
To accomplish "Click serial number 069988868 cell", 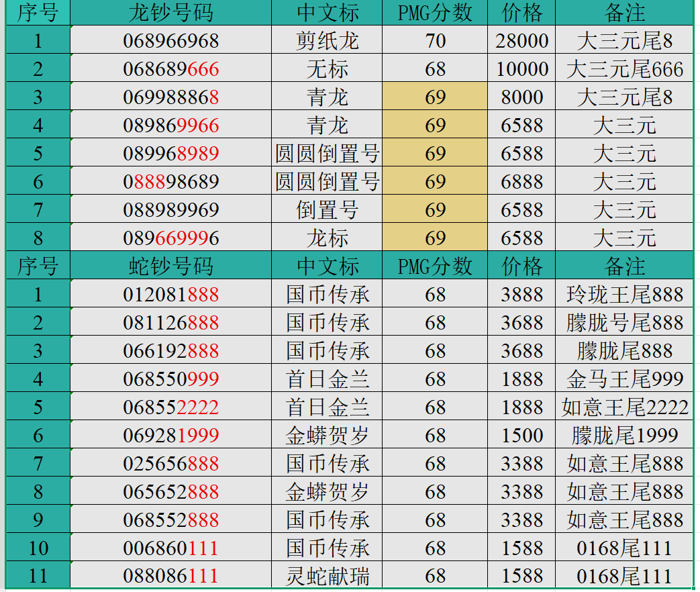I will (x=170, y=97).
